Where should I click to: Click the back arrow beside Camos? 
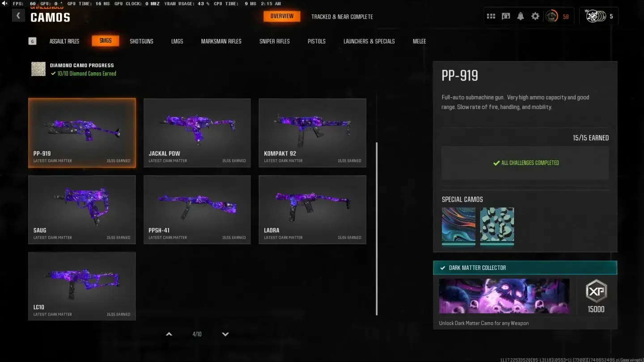(x=18, y=16)
